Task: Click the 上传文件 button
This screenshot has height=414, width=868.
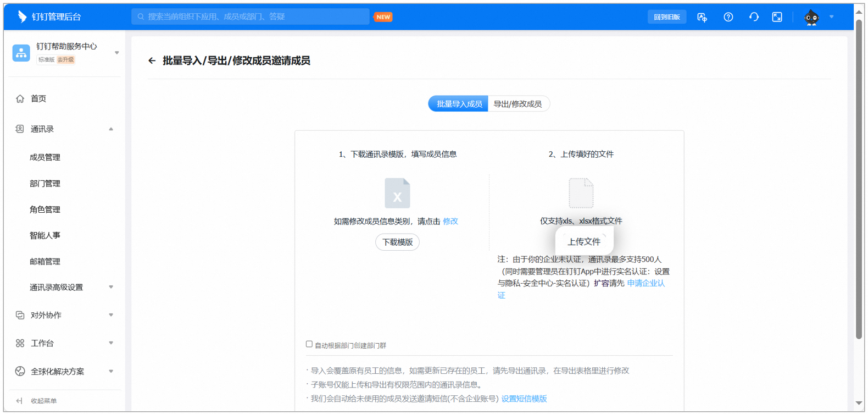Action: click(584, 241)
